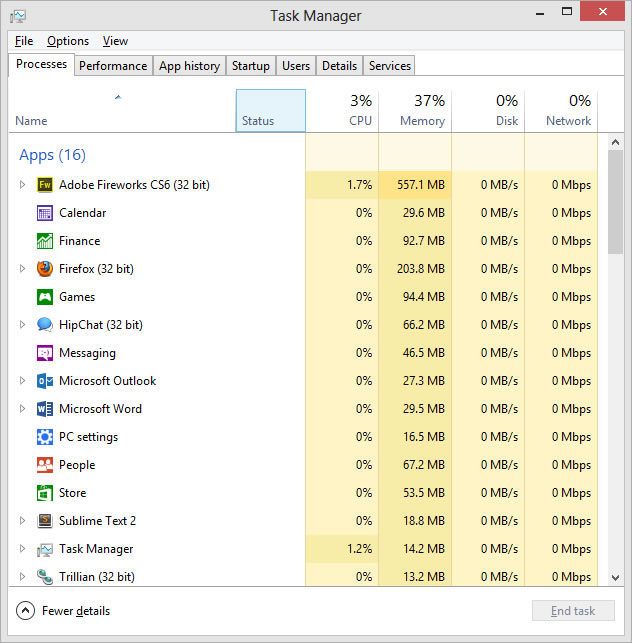Click the Finance app icon
This screenshot has width=632, height=643.
point(45,241)
